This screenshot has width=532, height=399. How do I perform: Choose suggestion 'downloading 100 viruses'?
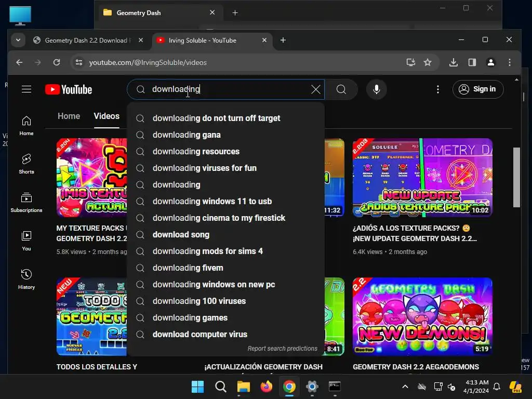point(226,301)
